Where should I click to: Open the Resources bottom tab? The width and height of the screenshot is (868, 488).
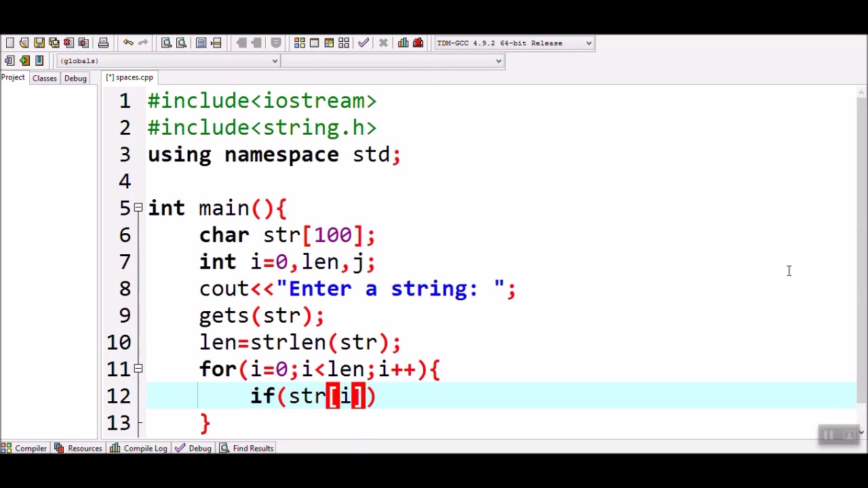(x=78, y=448)
